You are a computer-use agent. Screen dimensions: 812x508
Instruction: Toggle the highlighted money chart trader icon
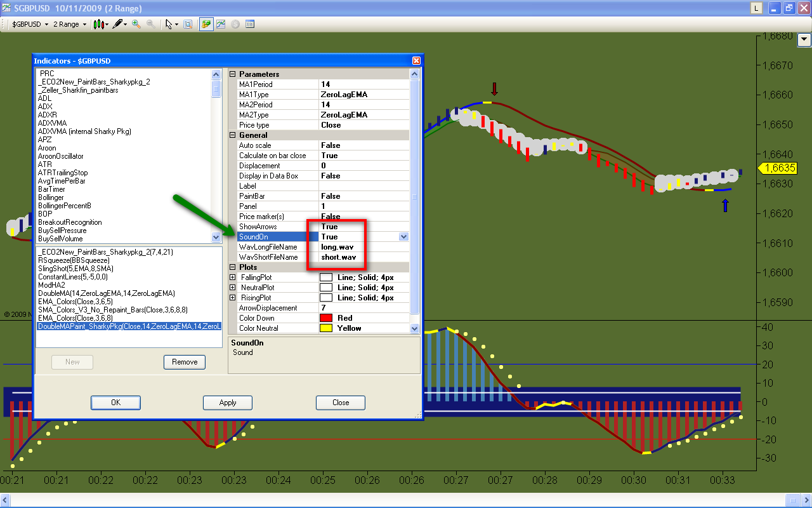coord(206,24)
